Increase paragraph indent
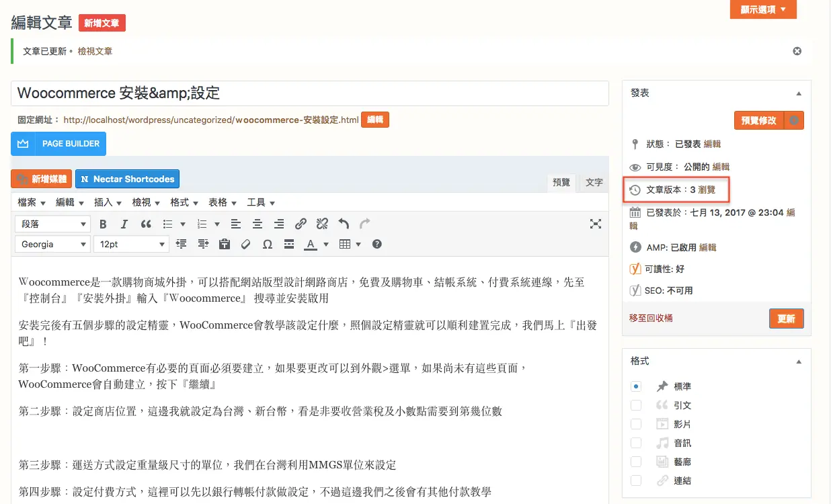The image size is (831, 504). (x=202, y=245)
